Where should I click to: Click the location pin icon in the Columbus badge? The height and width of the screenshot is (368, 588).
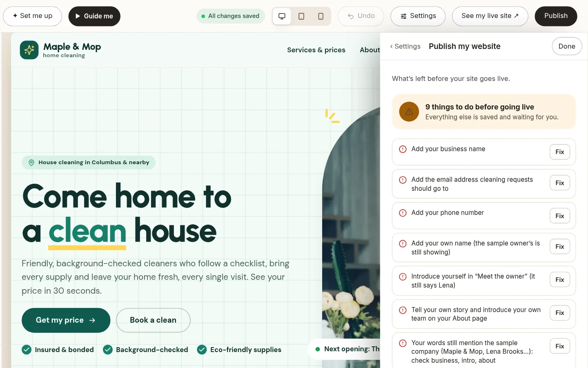31,162
